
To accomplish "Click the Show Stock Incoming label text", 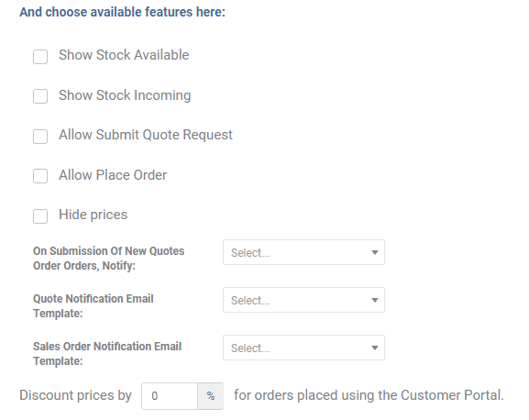I will (125, 95).
